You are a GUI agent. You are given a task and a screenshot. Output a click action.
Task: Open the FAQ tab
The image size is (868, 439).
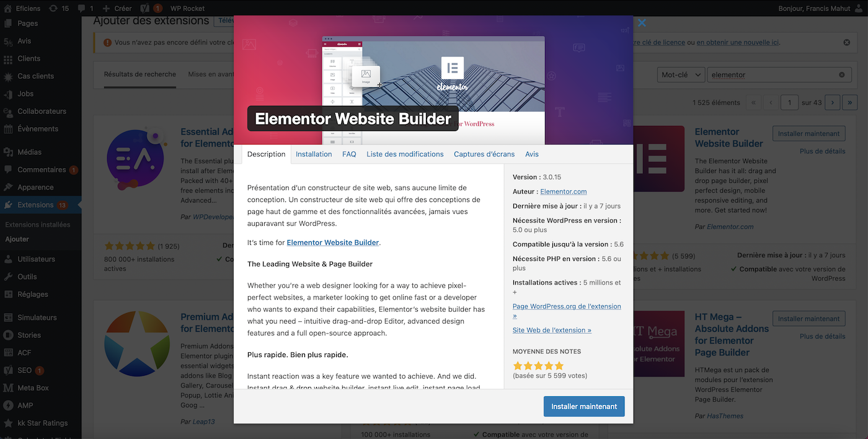point(349,154)
